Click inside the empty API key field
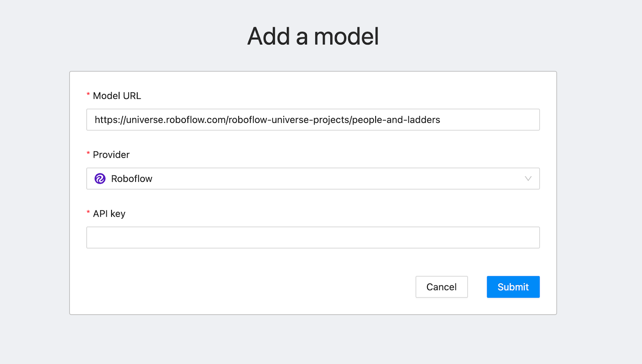The width and height of the screenshot is (642, 364). 313,238
